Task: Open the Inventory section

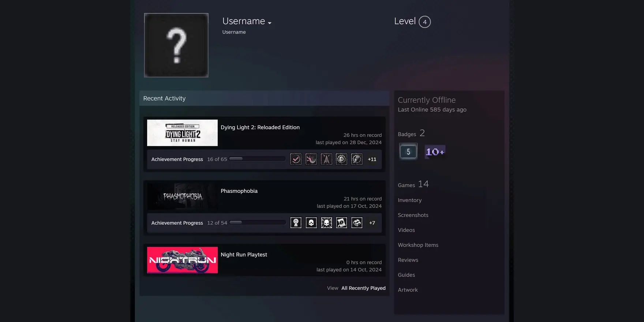Action: click(409, 200)
